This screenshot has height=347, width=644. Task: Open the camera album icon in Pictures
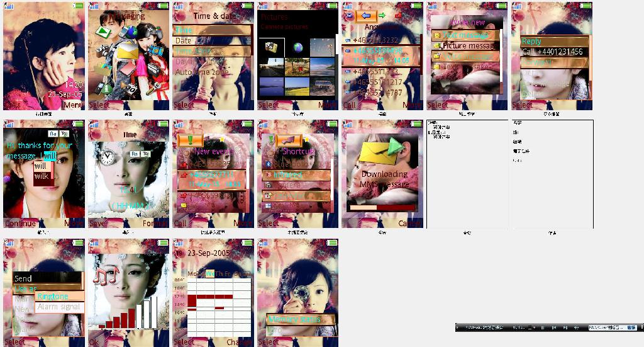[272, 47]
